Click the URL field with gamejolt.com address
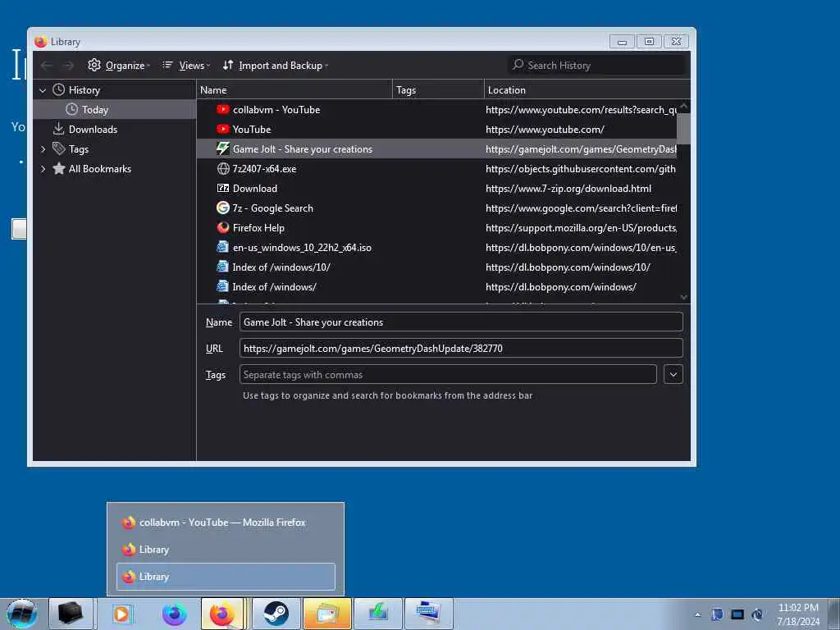Image resolution: width=840 pixels, height=630 pixels. [461, 348]
